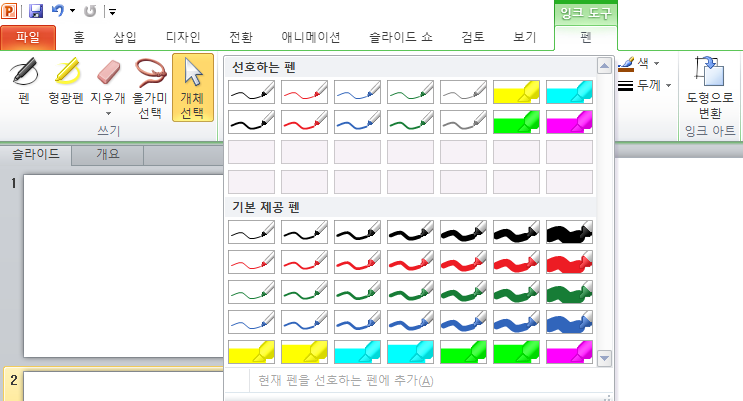The height and width of the screenshot is (401, 743).
Task: Select thinnest green built-in pen
Action: click(251, 292)
